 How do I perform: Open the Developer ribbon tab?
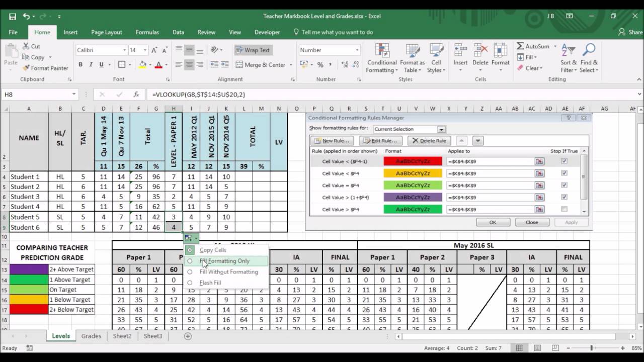tap(267, 32)
